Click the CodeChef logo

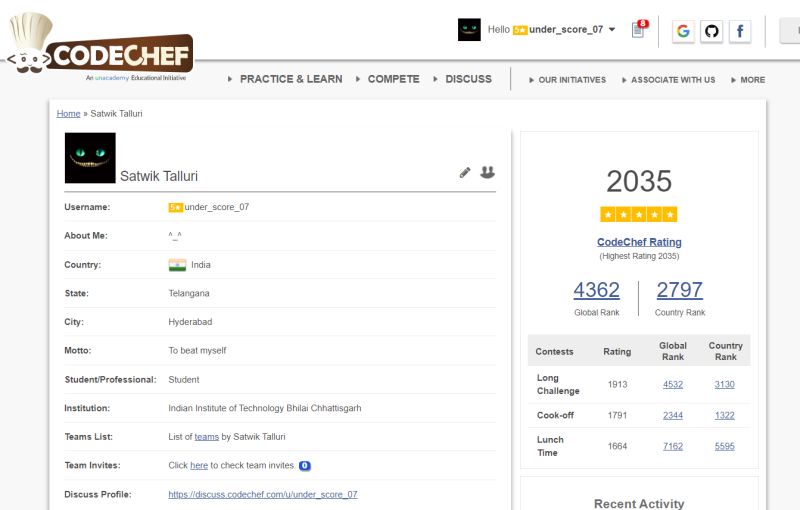click(x=99, y=47)
